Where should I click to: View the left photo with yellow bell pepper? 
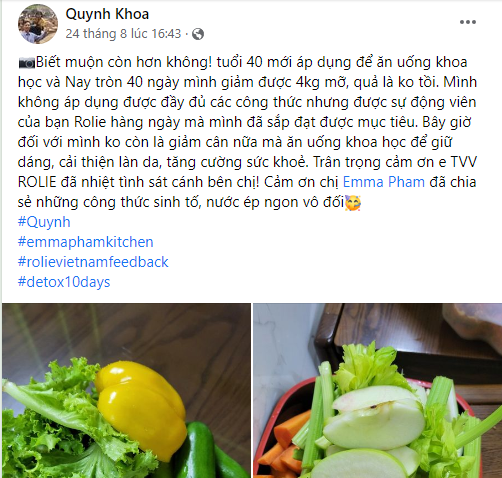click(126, 390)
